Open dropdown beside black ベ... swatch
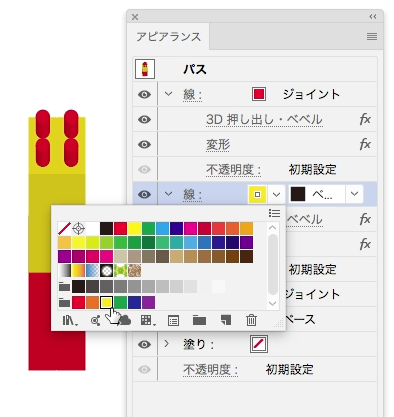 pyautogui.click(x=354, y=194)
